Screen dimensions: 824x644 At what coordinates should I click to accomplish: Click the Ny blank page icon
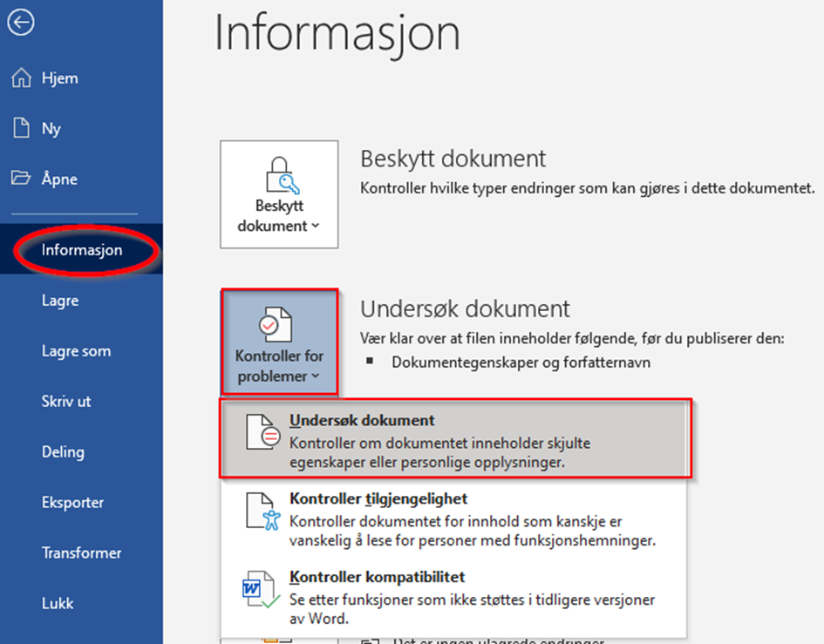pos(21,129)
